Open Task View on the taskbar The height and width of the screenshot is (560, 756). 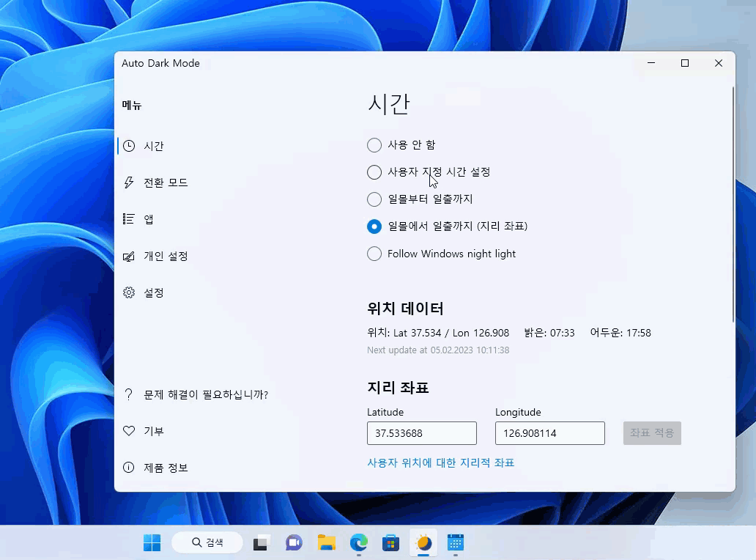click(261, 543)
